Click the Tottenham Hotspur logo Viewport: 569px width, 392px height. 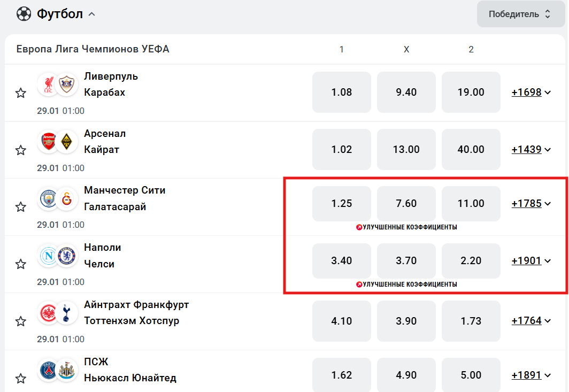point(67,313)
